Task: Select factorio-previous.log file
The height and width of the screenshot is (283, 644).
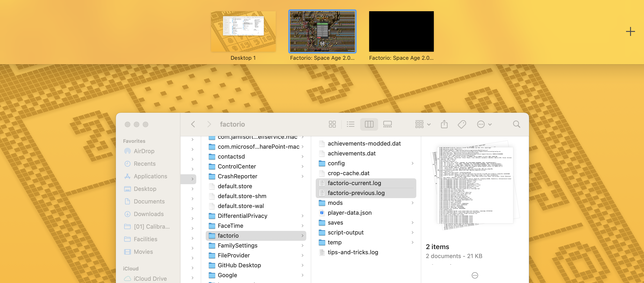Action: pyautogui.click(x=366, y=193)
